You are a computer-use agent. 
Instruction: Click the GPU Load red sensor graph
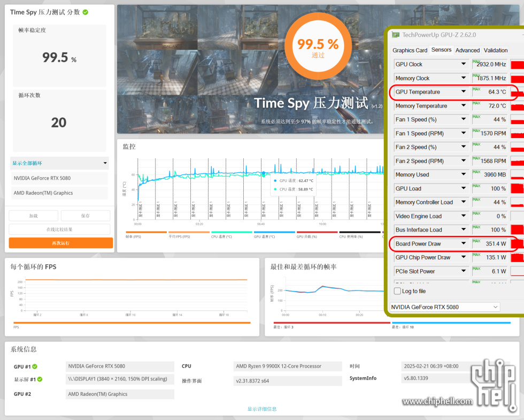[517, 188]
